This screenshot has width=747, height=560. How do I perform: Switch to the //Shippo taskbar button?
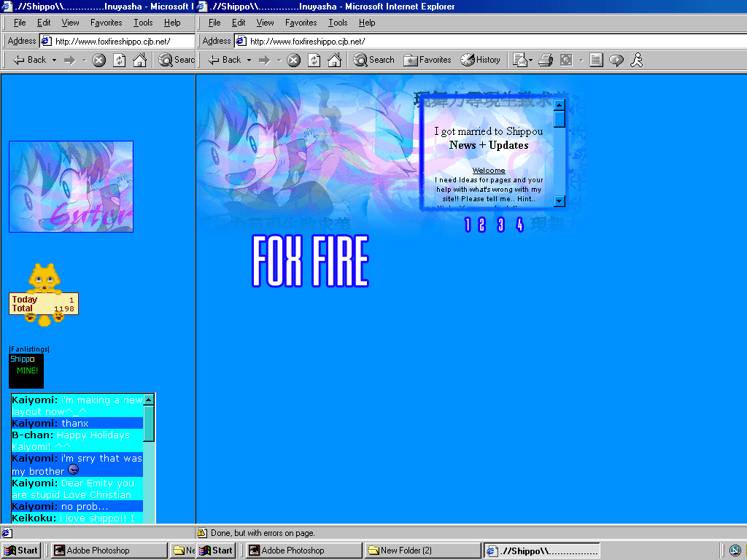542,551
